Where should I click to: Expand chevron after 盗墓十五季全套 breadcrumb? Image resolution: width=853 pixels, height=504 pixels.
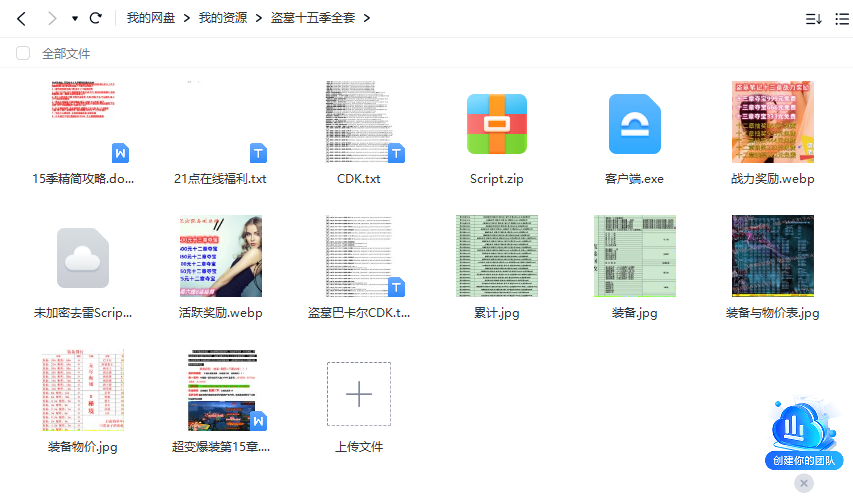coord(366,18)
